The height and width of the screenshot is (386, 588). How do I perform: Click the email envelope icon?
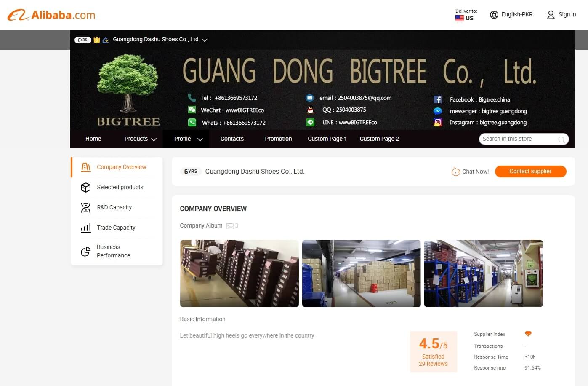point(310,98)
